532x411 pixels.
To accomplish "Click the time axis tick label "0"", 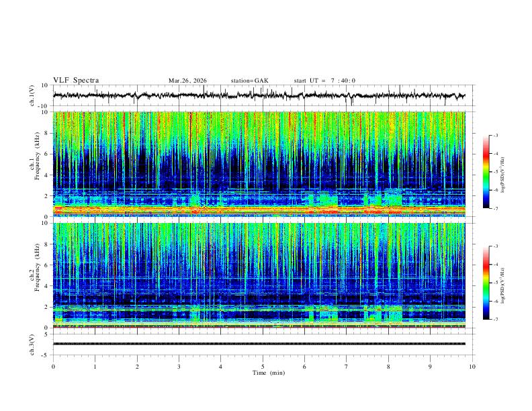I will 53,367.
